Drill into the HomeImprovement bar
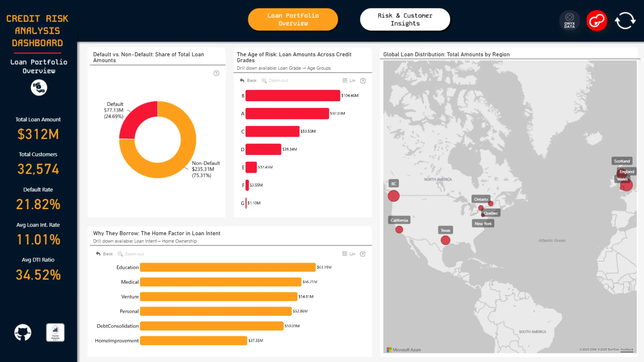 tap(193, 341)
